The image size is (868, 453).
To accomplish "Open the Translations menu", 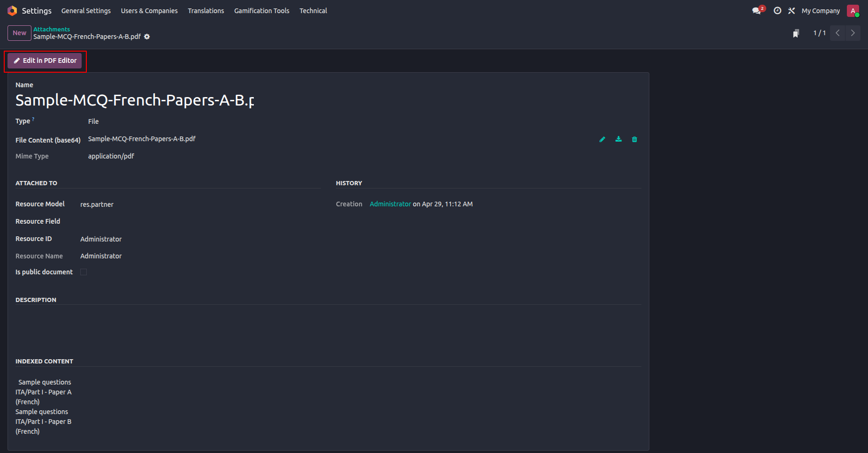I will (206, 11).
